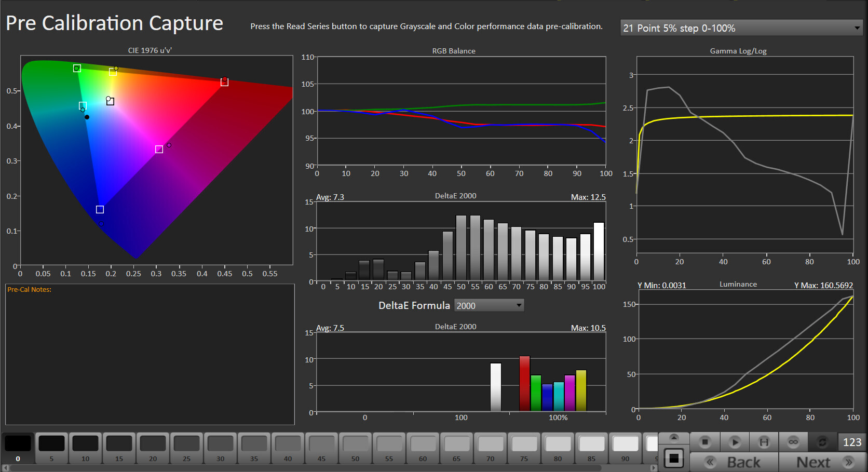
Task: Select the 90% grayscale swatch
Action: [626, 448]
